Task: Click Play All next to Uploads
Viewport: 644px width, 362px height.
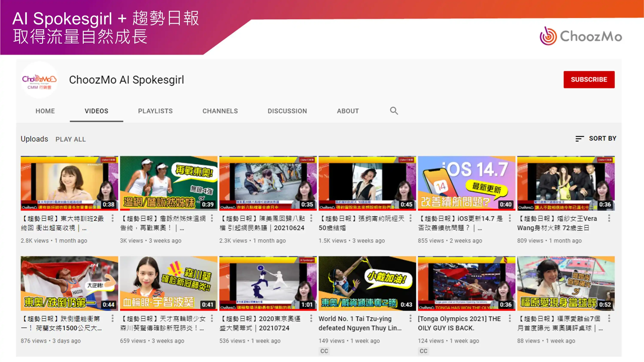Action: [x=70, y=139]
